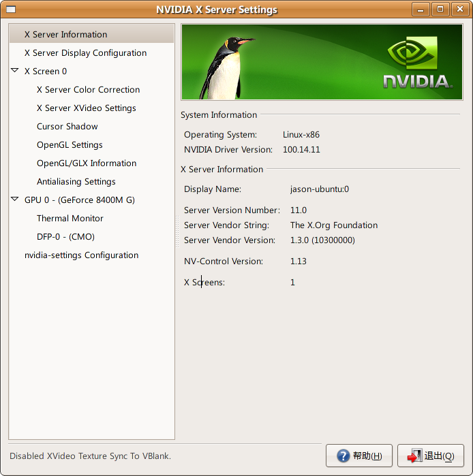This screenshot has height=476, width=473.
Task: Show OpenGL/GLX Information
Action: click(x=87, y=163)
